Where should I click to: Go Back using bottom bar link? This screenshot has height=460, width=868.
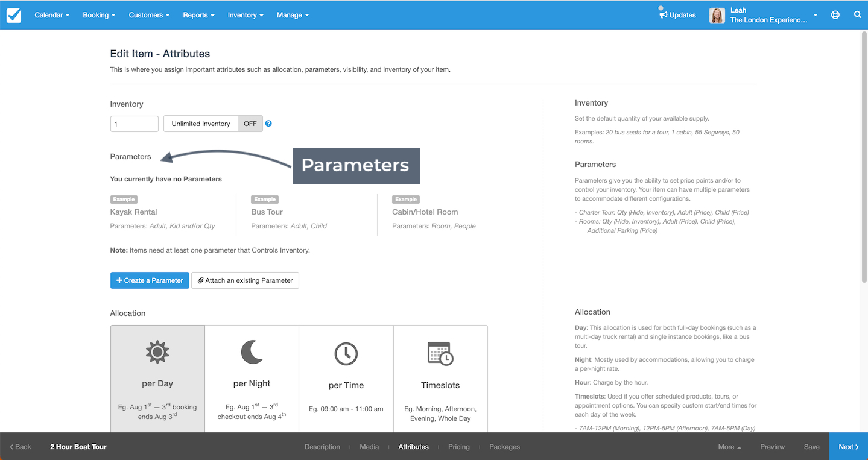21,447
